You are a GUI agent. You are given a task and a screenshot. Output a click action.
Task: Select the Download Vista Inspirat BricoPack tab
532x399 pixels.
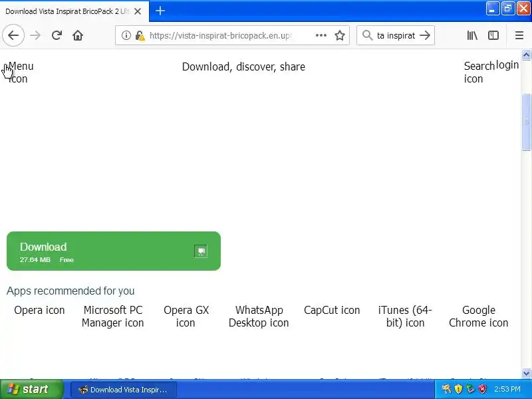tap(74, 11)
